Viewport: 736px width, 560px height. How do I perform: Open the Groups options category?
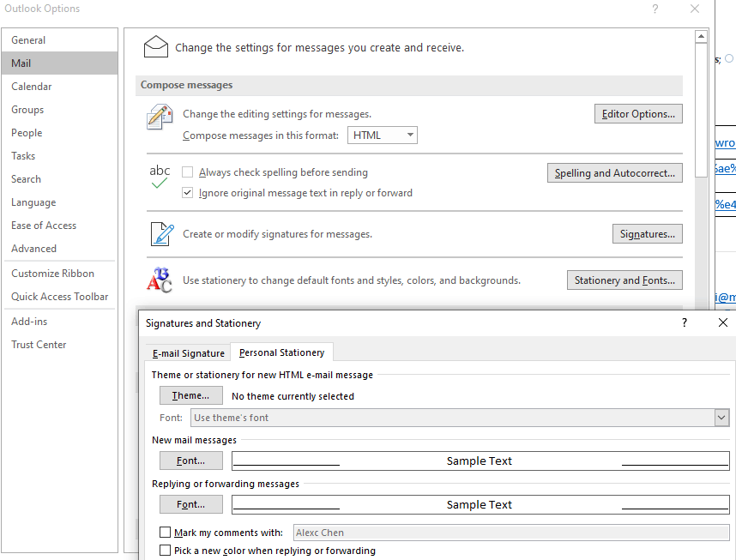[59, 110]
